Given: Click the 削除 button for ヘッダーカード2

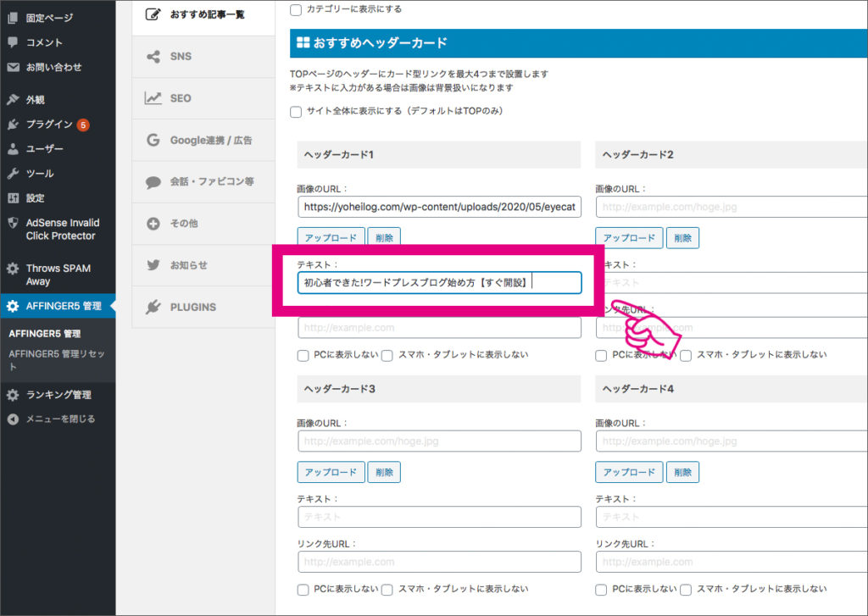Looking at the screenshot, I should click(683, 238).
